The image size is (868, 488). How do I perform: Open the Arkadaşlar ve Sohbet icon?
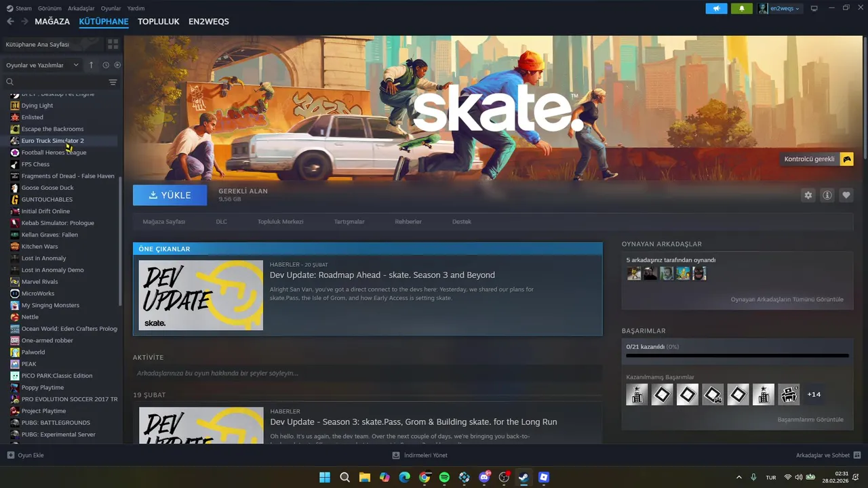tap(857, 455)
